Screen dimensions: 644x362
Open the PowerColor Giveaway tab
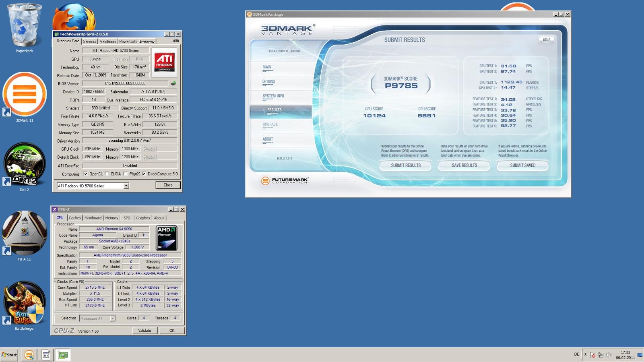coord(137,41)
